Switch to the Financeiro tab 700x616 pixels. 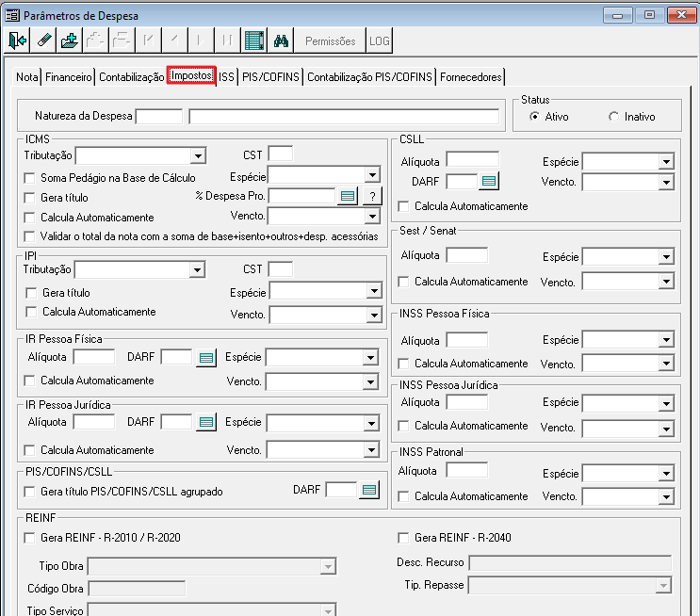[68, 77]
